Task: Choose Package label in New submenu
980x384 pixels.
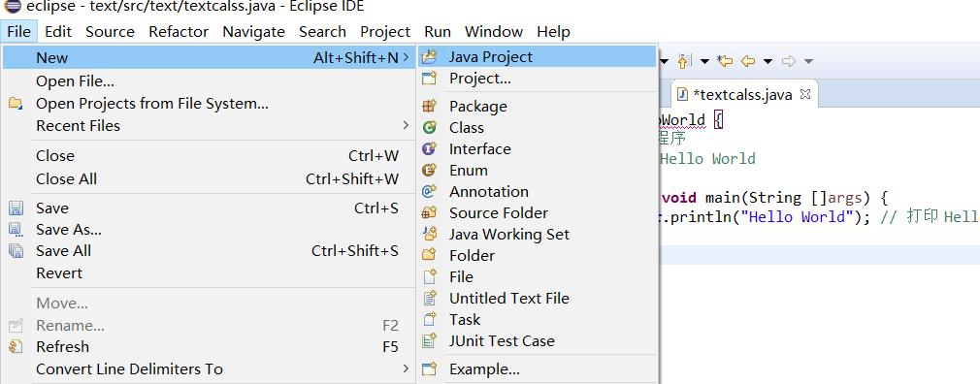Action: (x=478, y=106)
